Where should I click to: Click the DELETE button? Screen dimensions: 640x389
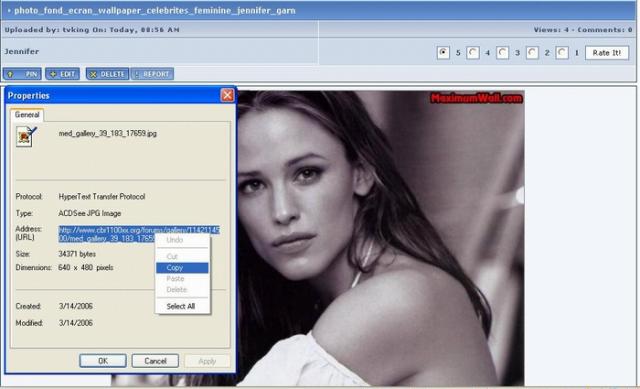click(x=107, y=74)
